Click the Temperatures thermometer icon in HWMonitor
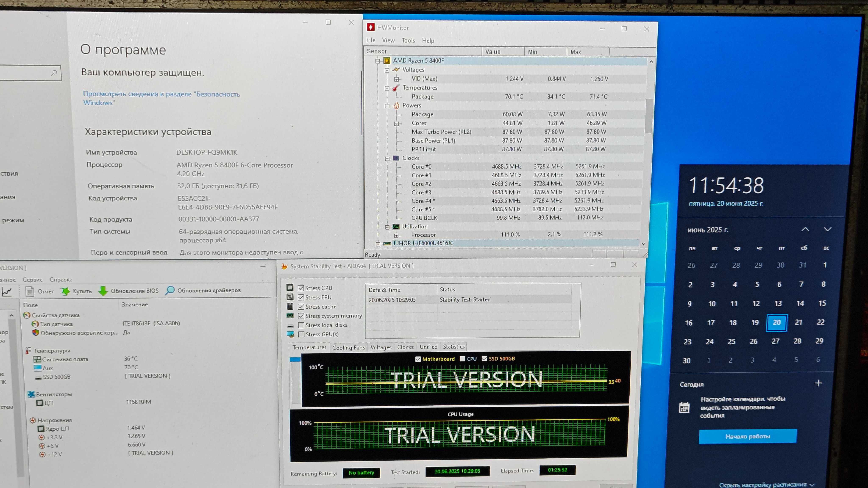The height and width of the screenshot is (488, 868). point(396,87)
